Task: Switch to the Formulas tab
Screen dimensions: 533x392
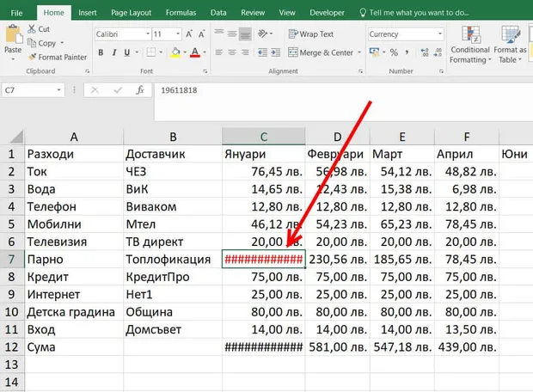Action: point(181,13)
